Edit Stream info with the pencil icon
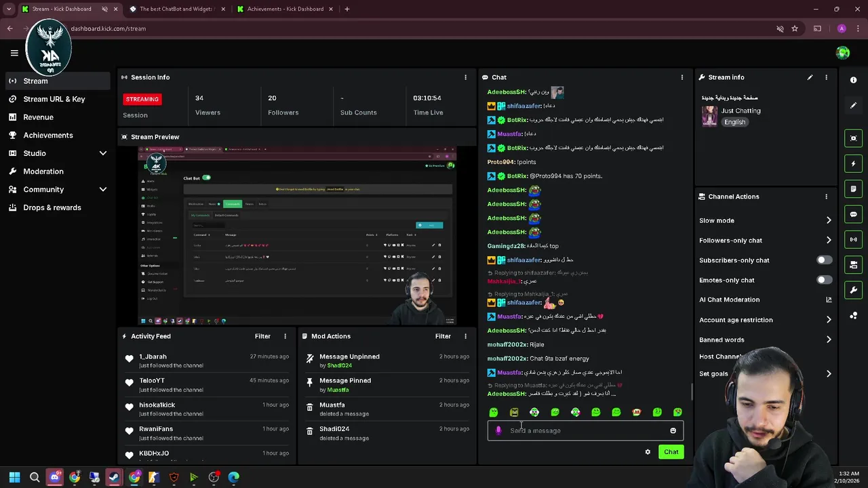 (x=810, y=77)
